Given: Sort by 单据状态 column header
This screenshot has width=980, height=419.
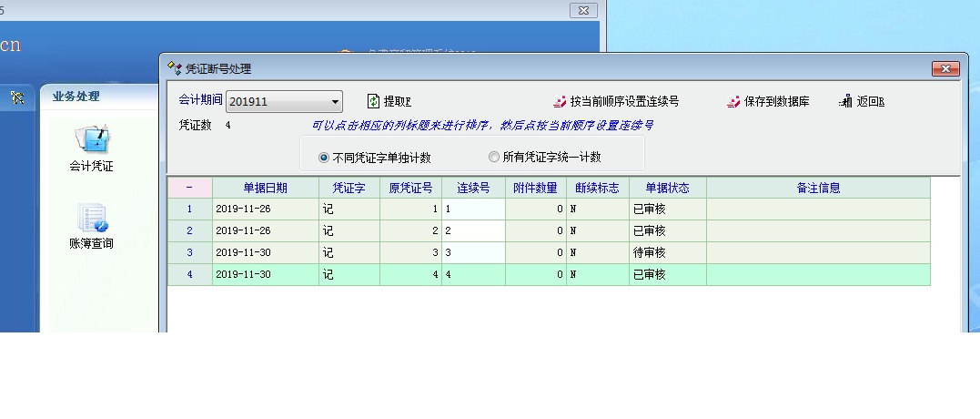Looking at the screenshot, I should pyautogui.click(x=667, y=188).
